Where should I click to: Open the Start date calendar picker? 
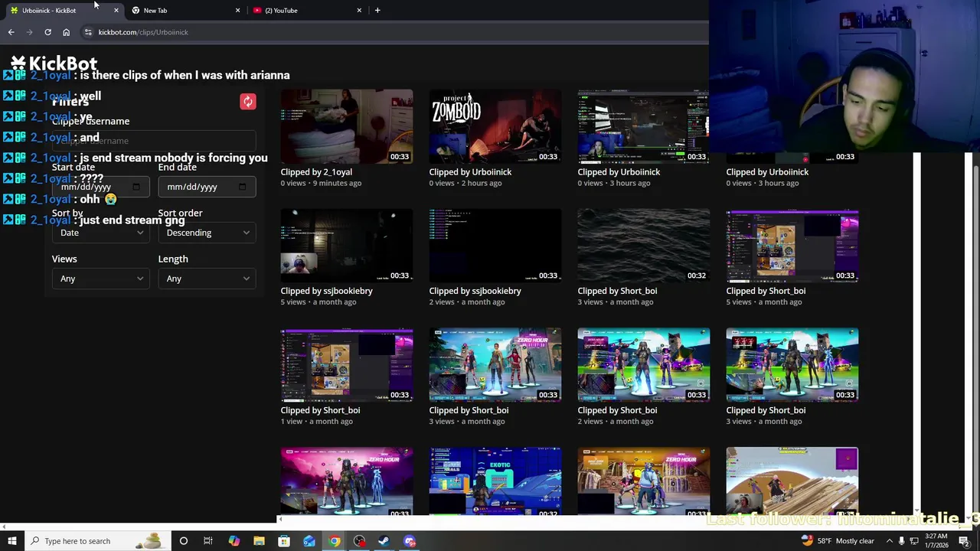pyautogui.click(x=136, y=187)
